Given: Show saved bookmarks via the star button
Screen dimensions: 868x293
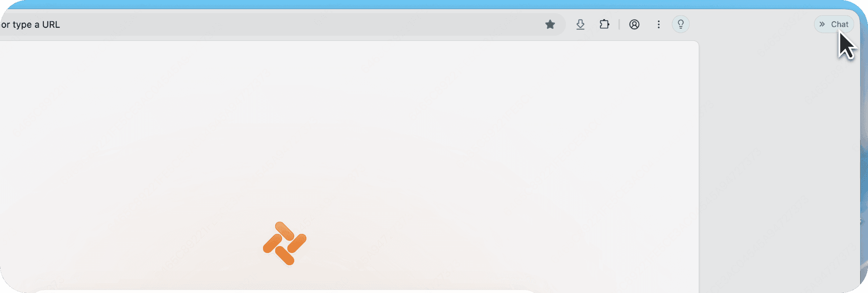Looking at the screenshot, I should tap(550, 24).
